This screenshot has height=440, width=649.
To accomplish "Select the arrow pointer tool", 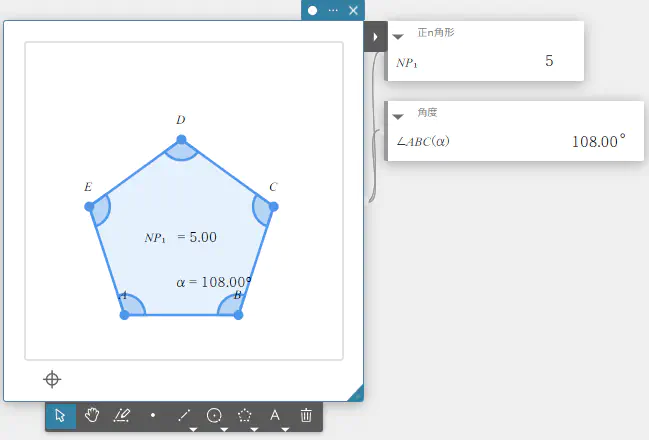I will (x=60, y=416).
